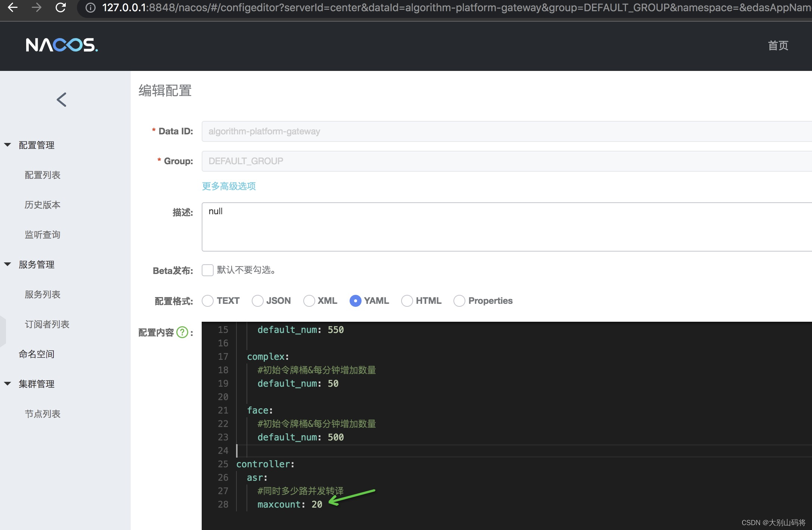812x530 pixels.
Task: Click the browser back arrow
Action: [13, 7]
